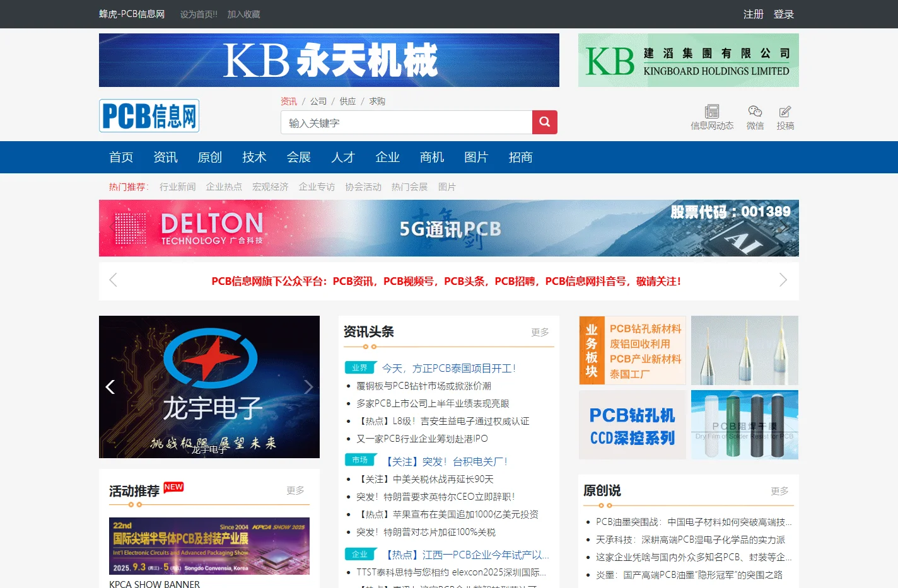Open 会展 in main navigation
The image size is (898, 588).
pos(299,157)
